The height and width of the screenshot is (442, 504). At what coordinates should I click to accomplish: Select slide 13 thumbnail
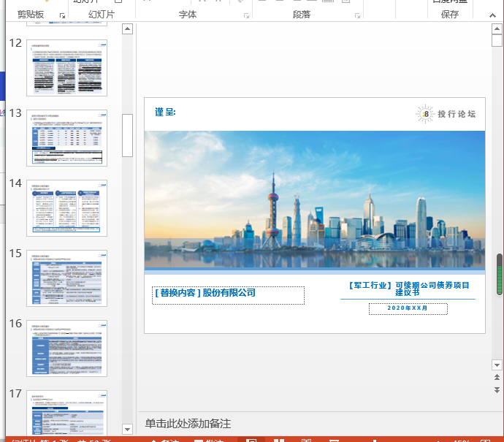click(67, 138)
